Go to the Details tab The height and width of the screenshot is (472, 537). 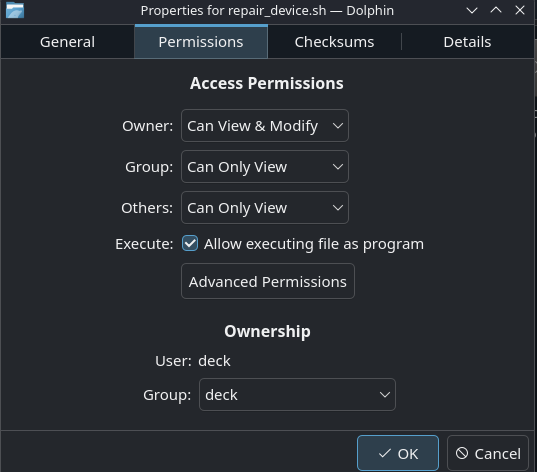pos(467,42)
